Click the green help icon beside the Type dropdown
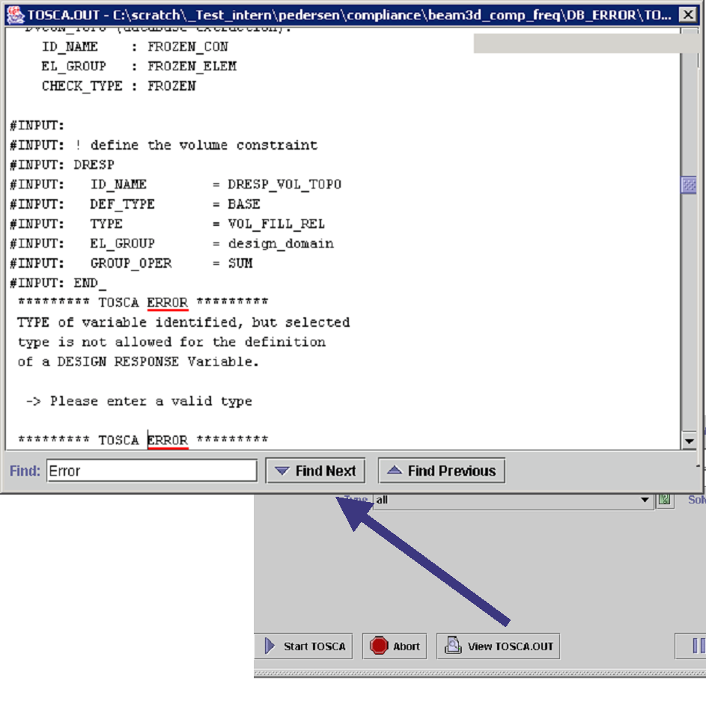This screenshot has height=728, width=706. pos(664,500)
